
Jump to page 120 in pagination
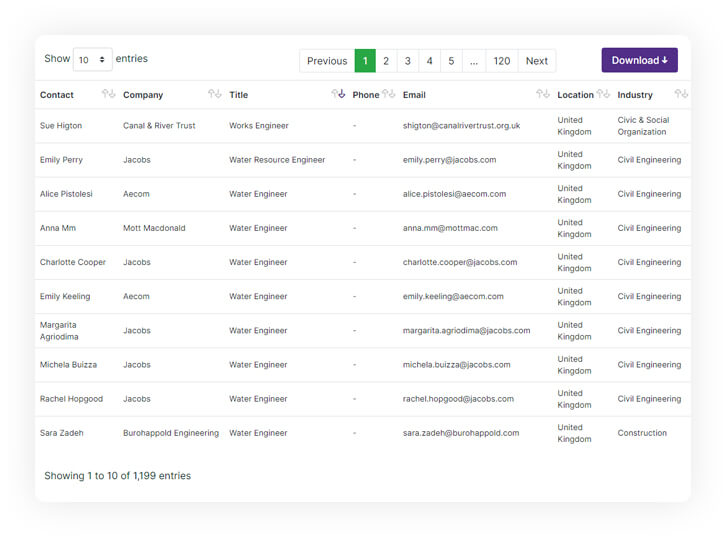502,61
